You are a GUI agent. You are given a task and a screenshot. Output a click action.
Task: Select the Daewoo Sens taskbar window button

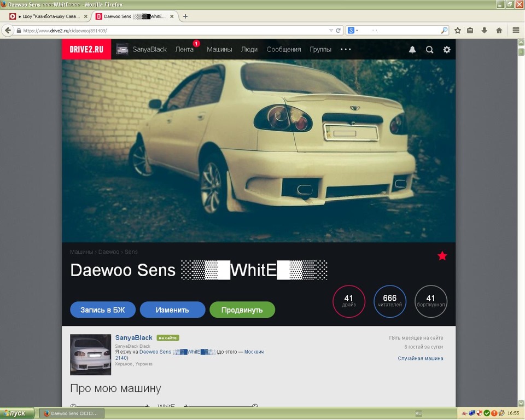72,413
